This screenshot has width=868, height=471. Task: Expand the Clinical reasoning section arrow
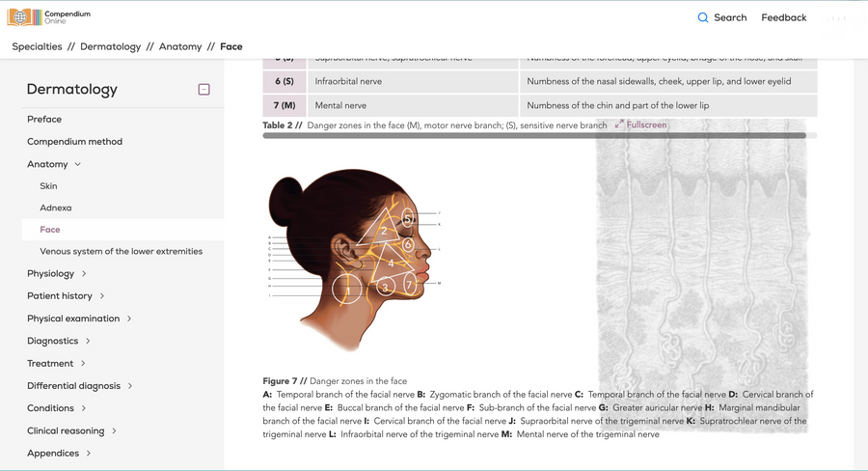[114, 430]
